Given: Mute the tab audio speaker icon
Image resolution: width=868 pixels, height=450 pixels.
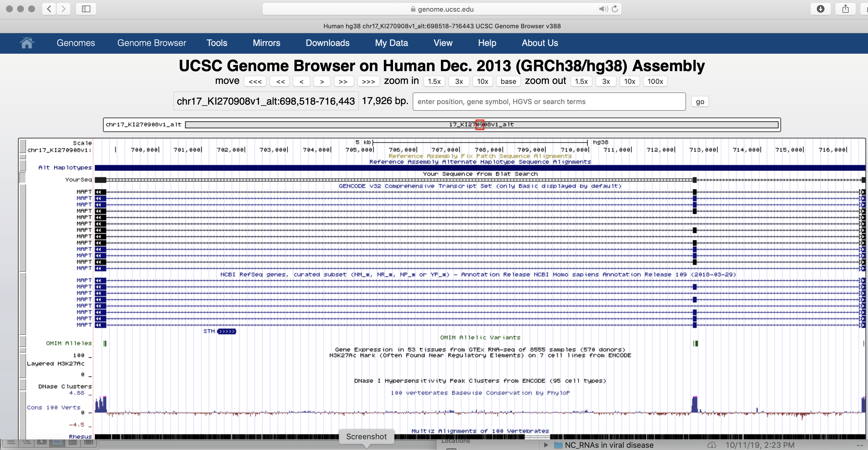Looking at the screenshot, I should [x=603, y=9].
